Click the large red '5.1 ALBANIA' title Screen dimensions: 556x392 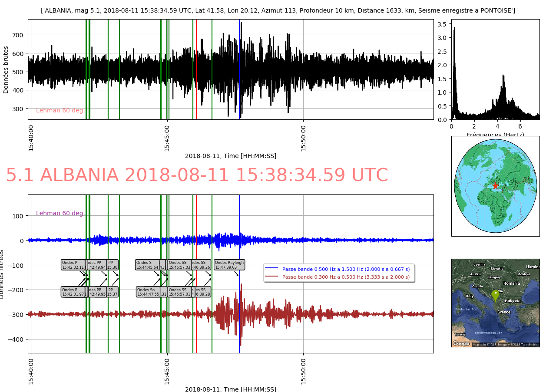(197, 175)
